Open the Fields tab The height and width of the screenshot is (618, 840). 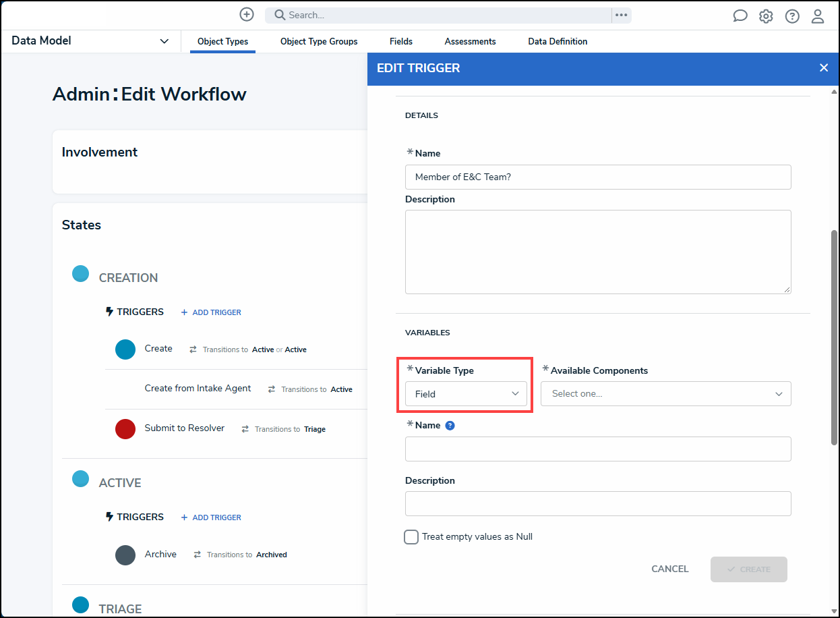coord(401,42)
